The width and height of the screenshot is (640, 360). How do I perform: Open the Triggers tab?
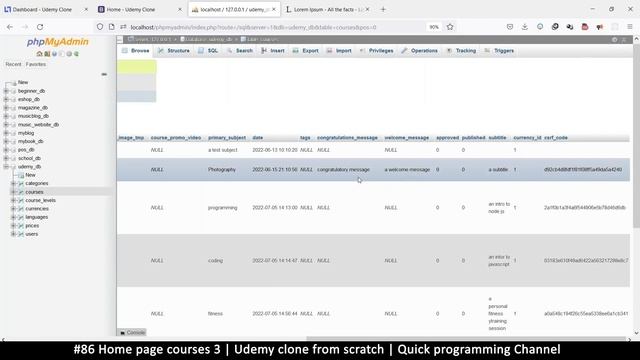pos(499,51)
